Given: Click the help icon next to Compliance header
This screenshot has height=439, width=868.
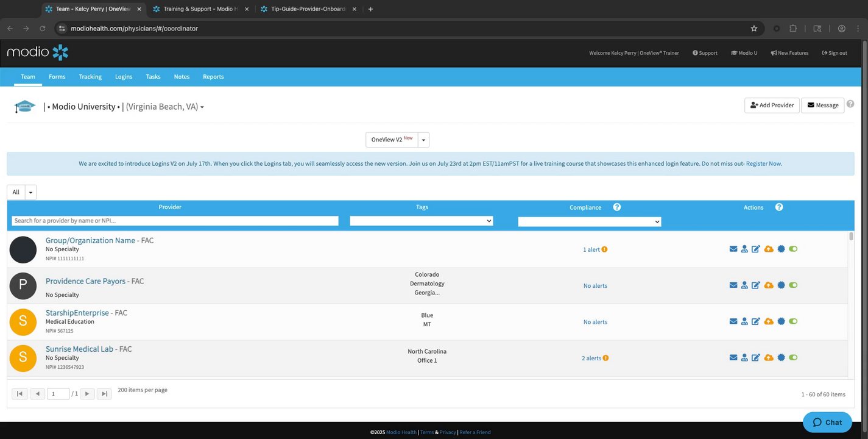Looking at the screenshot, I should click(617, 207).
